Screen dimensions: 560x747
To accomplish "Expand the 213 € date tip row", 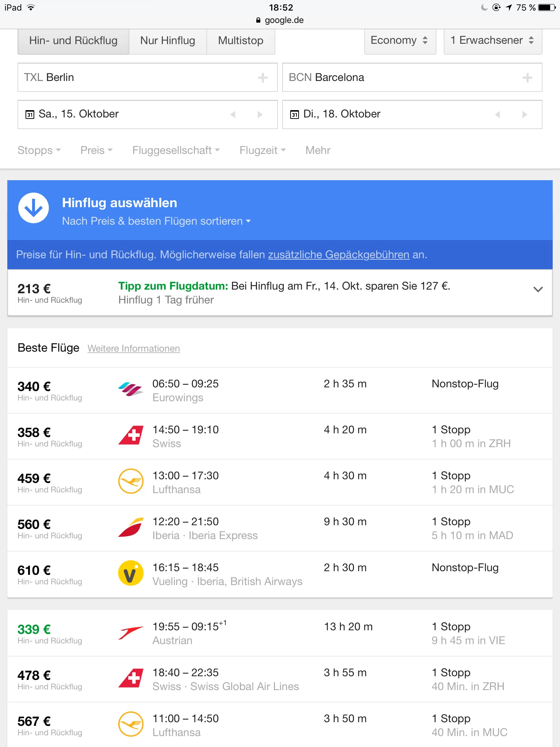I will pos(538,290).
